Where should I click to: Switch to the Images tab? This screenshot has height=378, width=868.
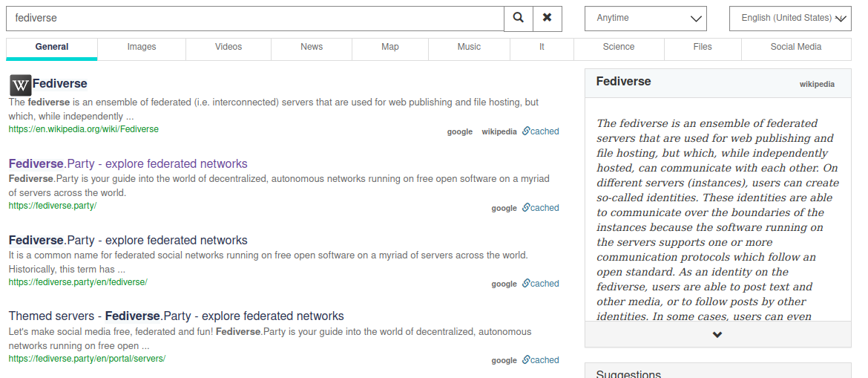tap(141, 47)
